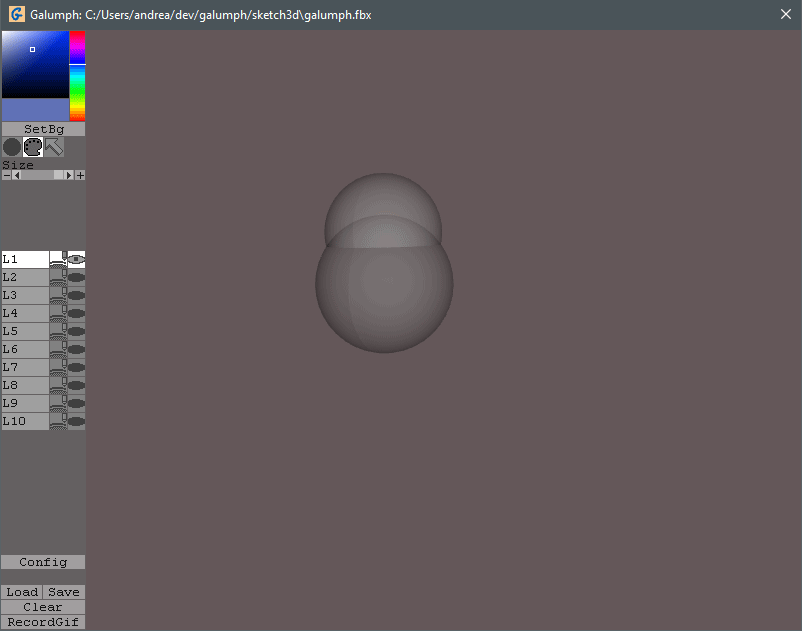The height and width of the screenshot is (631, 802).
Task: Toggle visibility eye of layer L8
Action: (x=76, y=385)
